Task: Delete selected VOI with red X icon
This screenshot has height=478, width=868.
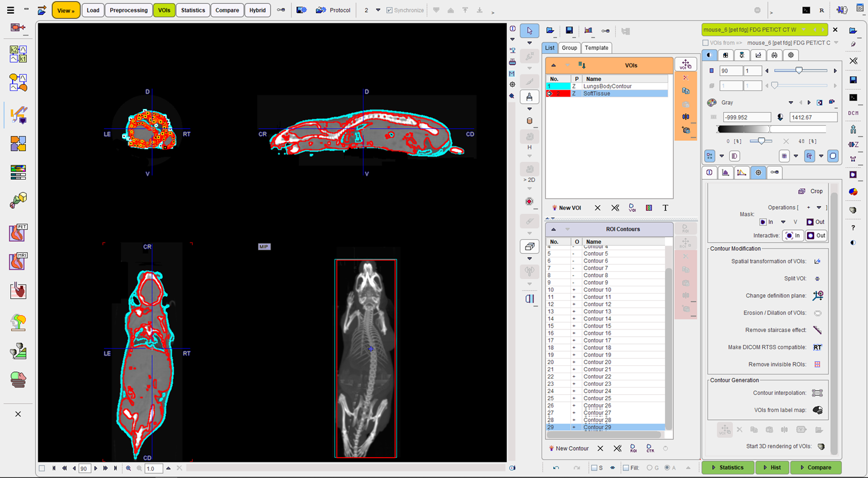Action: [685, 78]
